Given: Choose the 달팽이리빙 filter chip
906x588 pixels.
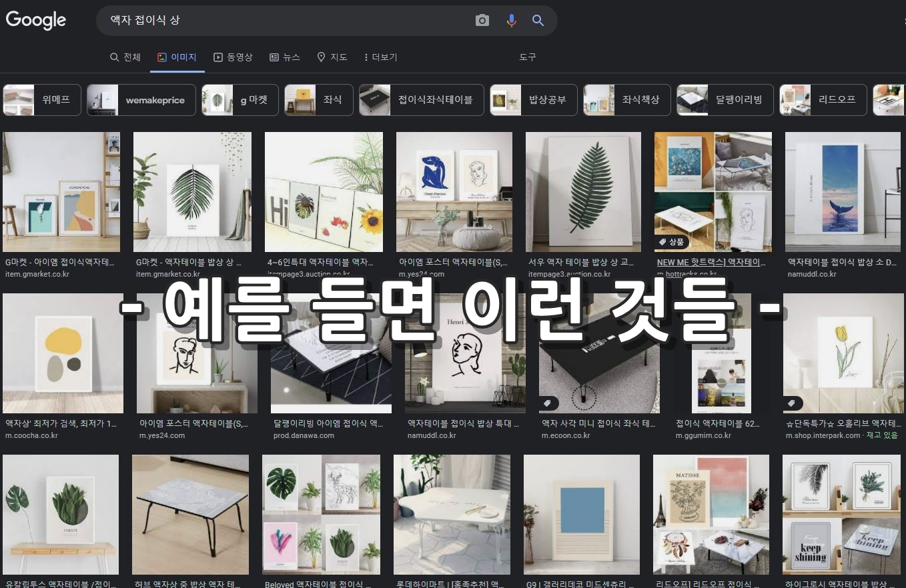Looking at the screenshot, I should pyautogui.click(x=725, y=100).
